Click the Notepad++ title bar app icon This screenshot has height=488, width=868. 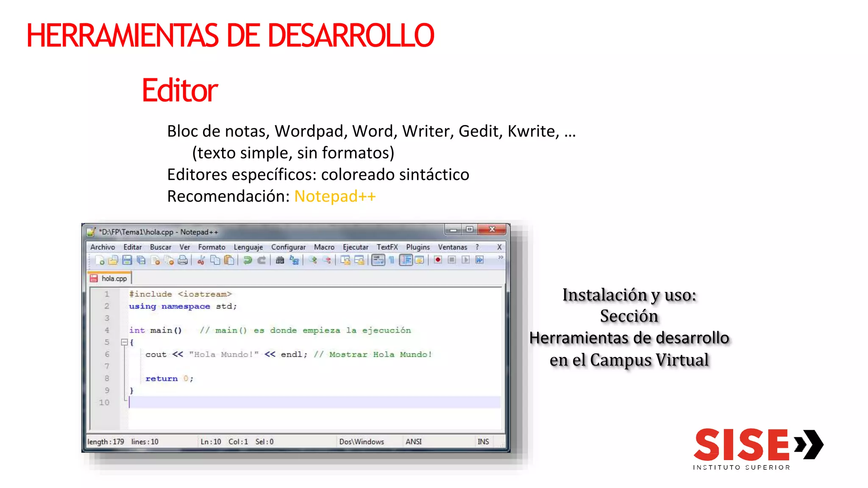pos(91,232)
